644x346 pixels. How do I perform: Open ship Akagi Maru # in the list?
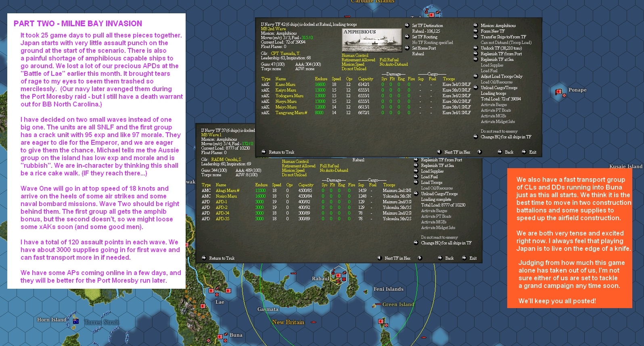tap(228, 191)
